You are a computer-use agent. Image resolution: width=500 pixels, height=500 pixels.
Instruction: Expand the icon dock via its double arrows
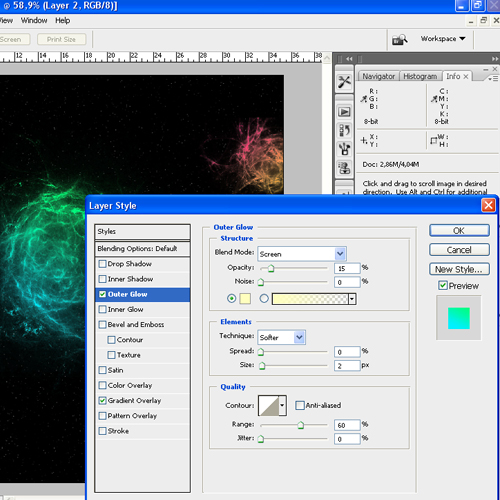349,59
